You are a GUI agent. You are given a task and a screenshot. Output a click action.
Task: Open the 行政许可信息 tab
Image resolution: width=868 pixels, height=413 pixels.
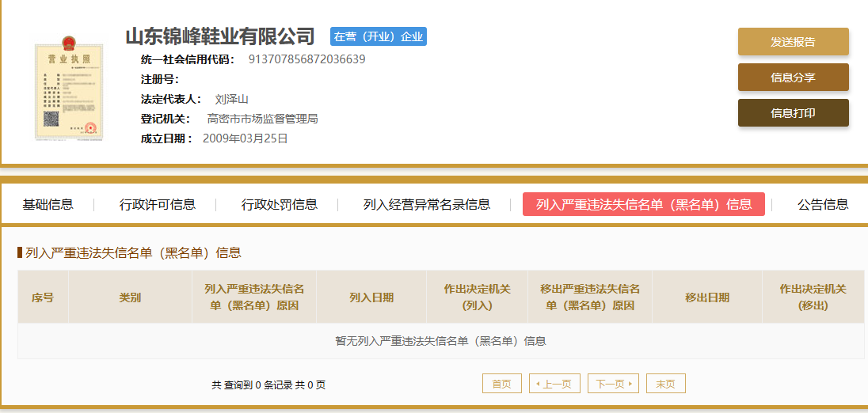[158, 205]
